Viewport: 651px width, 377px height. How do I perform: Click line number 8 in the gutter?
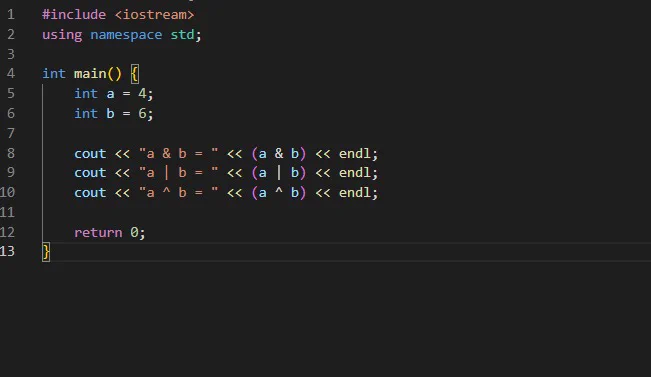point(11,153)
